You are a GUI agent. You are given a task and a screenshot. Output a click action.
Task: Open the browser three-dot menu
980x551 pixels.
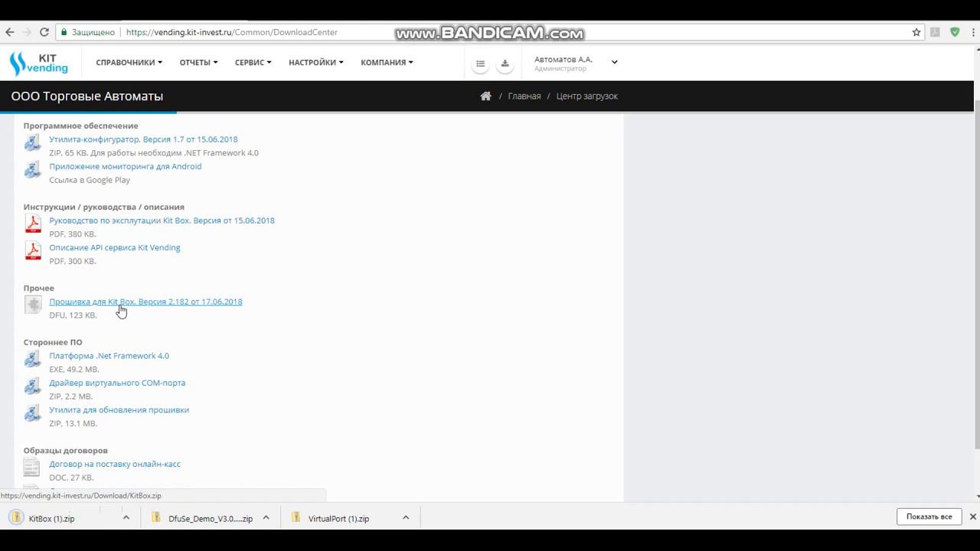[x=972, y=32]
